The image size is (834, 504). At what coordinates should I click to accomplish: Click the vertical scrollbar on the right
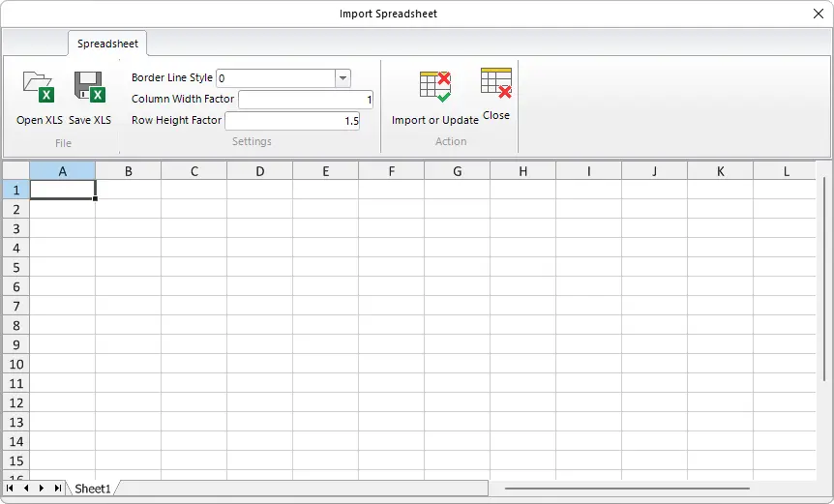click(824, 279)
